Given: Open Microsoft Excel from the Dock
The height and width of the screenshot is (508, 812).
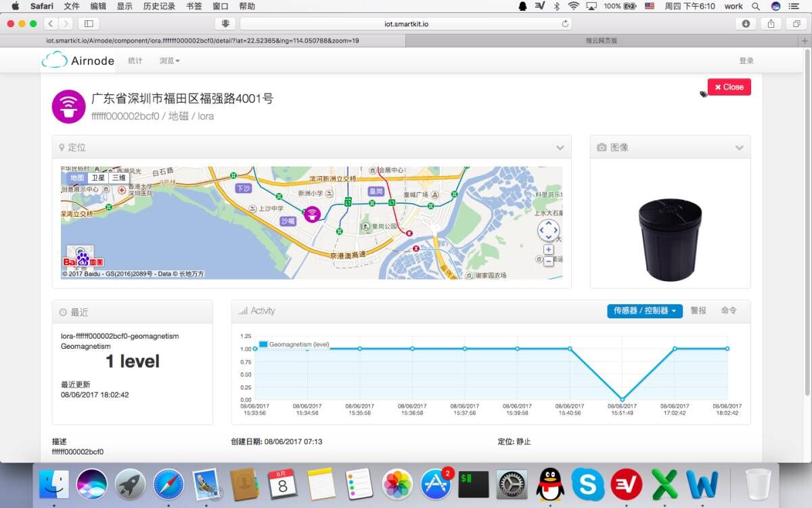Looking at the screenshot, I should pos(664,484).
